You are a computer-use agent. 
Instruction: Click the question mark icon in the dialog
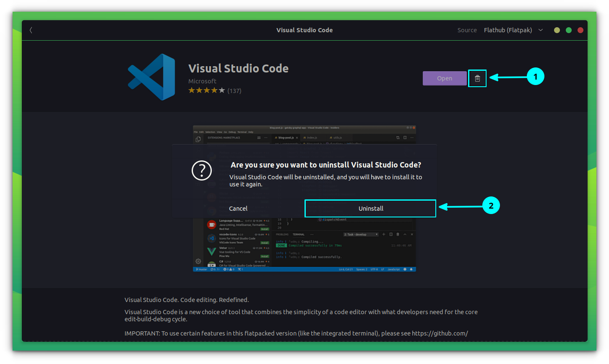click(202, 170)
